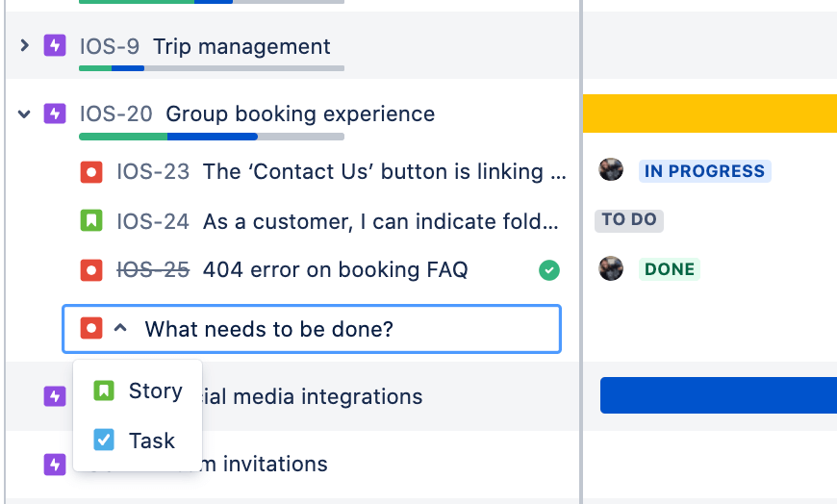The width and height of the screenshot is (837, 504).
Task: Select Story from the issue type menu
Action: [x=138, y=391]
